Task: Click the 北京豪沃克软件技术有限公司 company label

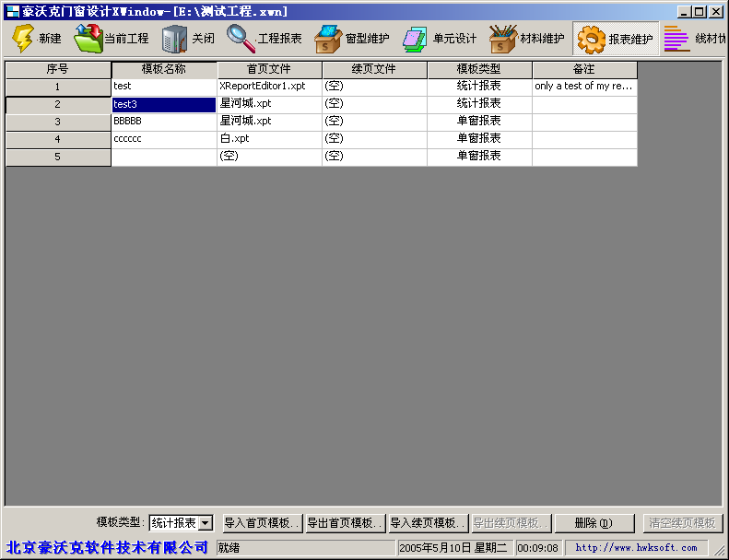Action: 108,548
